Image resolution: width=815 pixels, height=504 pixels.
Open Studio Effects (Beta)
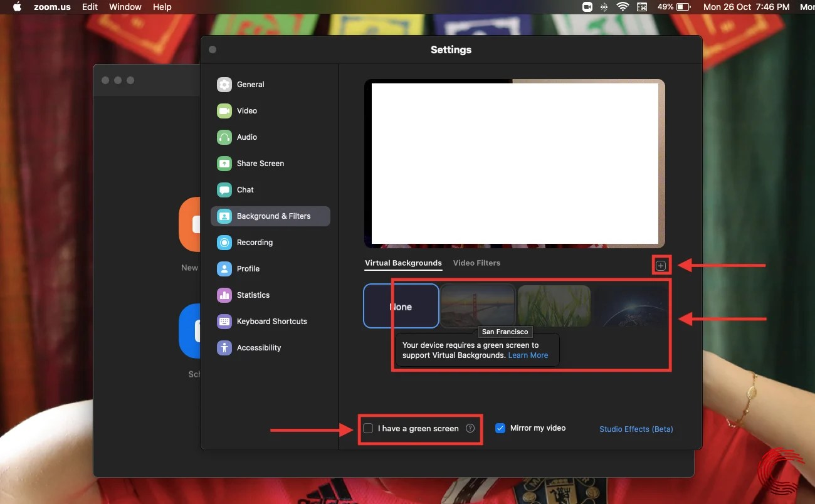point(636,429)
